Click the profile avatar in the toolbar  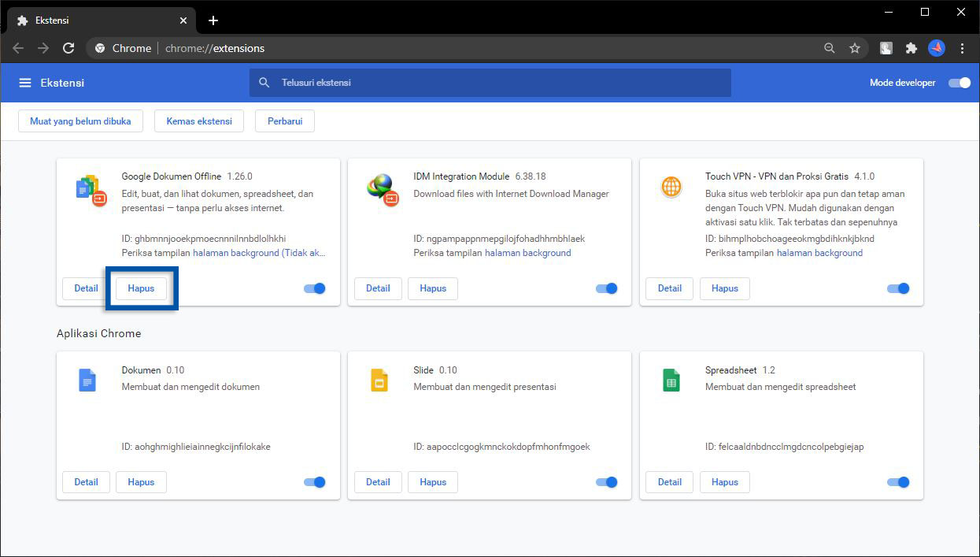936,48
